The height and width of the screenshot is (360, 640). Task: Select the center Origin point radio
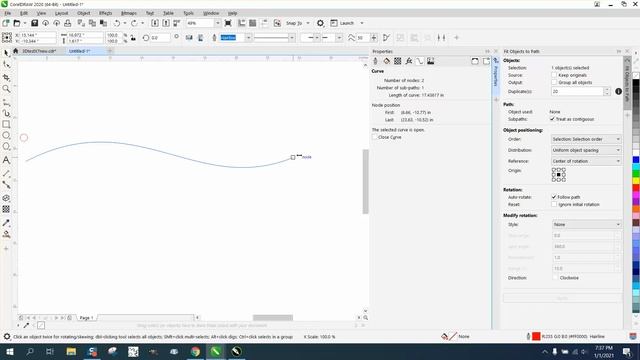pyautogui.click(x=559, y=175)
